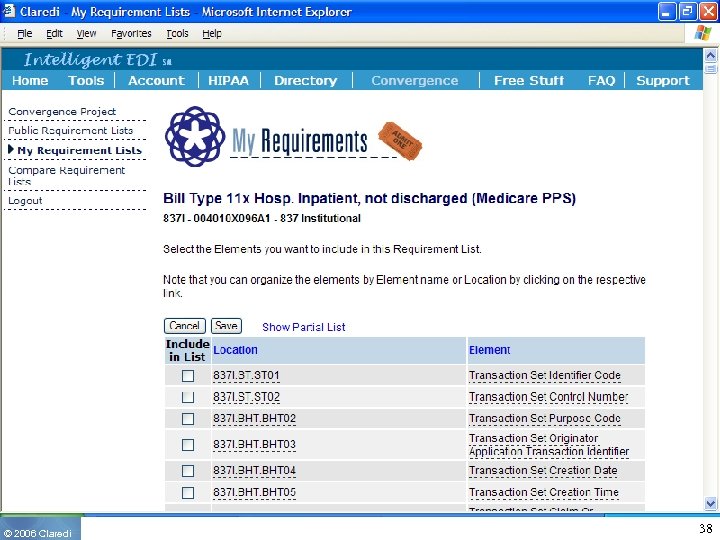Screen dimensions: 720x540
Task: Click the Save button
Action: (x=226, y=326)
